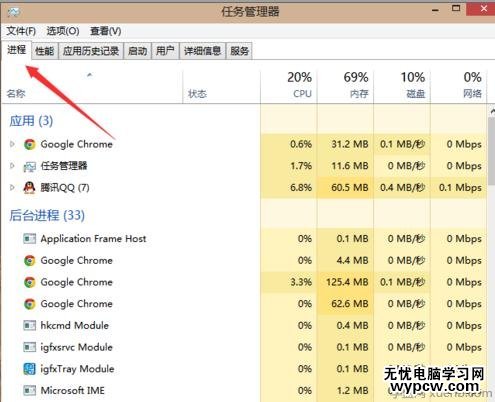Click the 腾讯QQ (7) row name
Screen dimensions: 495x402
[65, 188]
